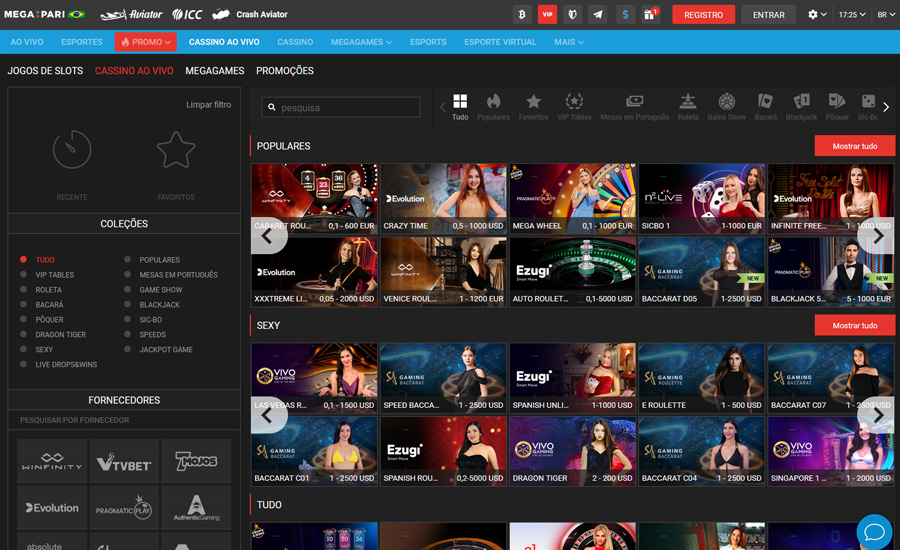This screenshot has width=900, height=550.
Task: Open the Aviator game logo
Action: pos(131,14)
